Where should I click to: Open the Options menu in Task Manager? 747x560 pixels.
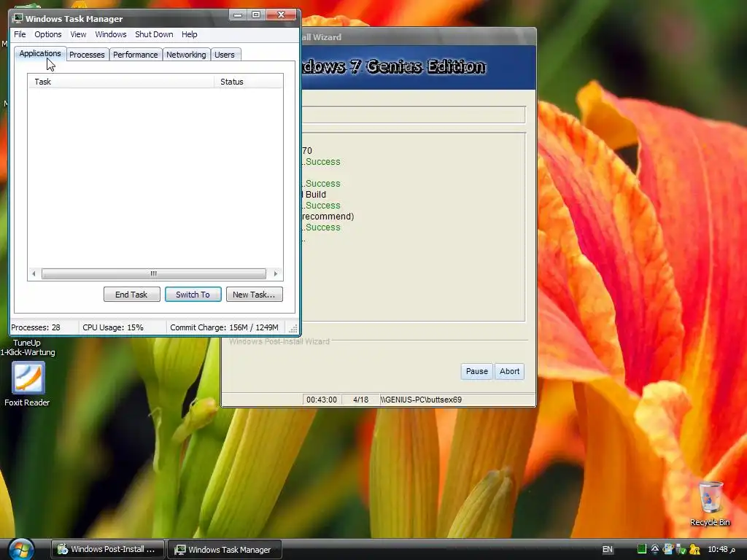tap(47, 34)
